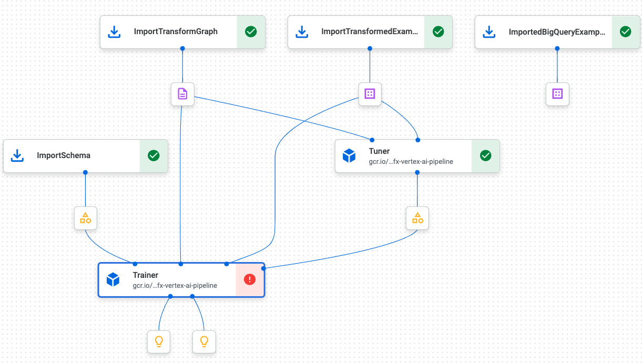Open the transformed examples table artifact icon
The height and width of the screenshot is (364, 642).
370,93
